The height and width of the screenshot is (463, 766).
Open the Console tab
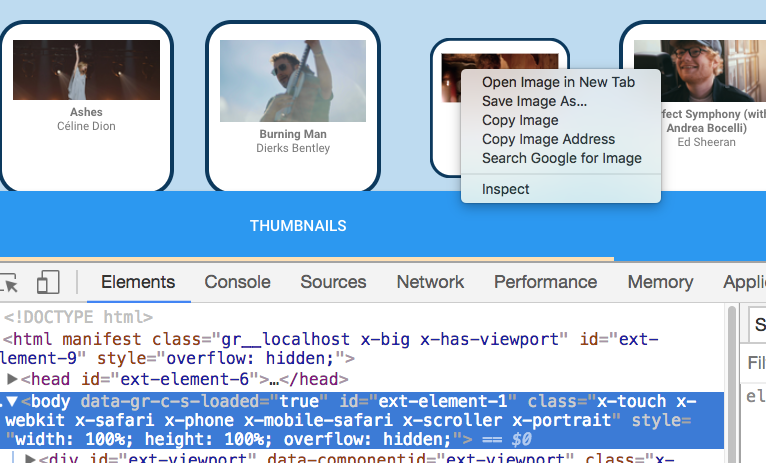pyautogui.click(x=237, y=282)
